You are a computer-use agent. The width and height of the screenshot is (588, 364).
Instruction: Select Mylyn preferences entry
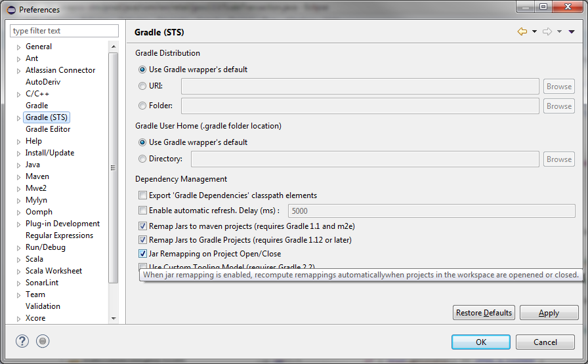[36, 200]
